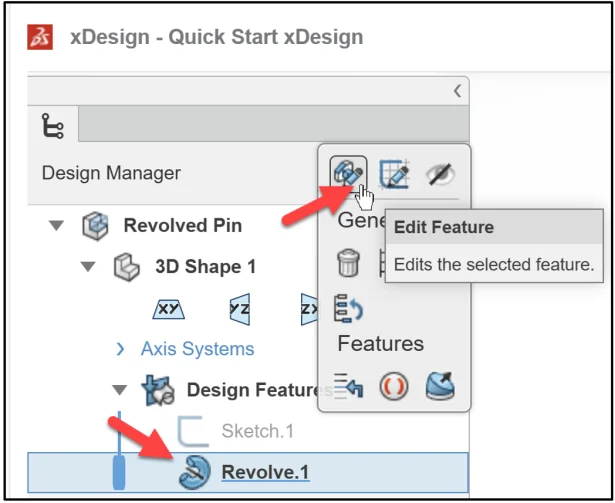Collapse the 3D Shape 1 node

point(88,267)
